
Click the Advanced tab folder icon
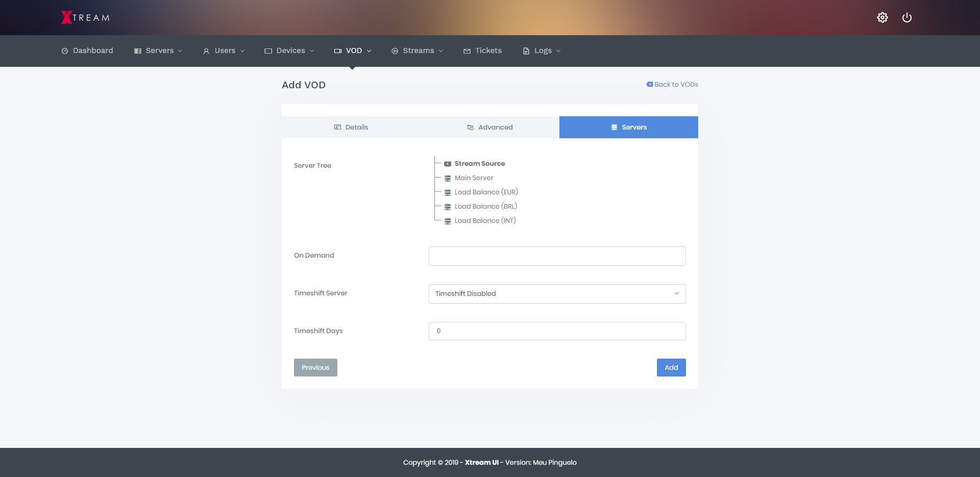coord(471,128)
